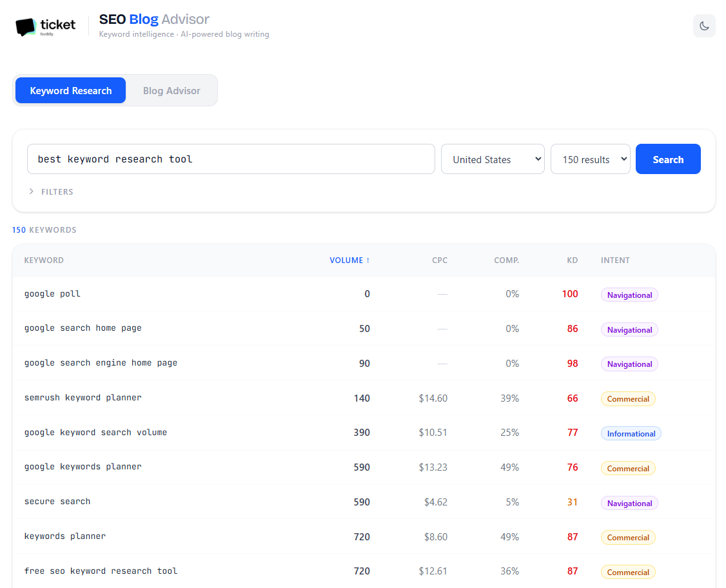Open the "google poll" keyword link
This screenshot has height=588, width=726.
[x=52, y=293]
